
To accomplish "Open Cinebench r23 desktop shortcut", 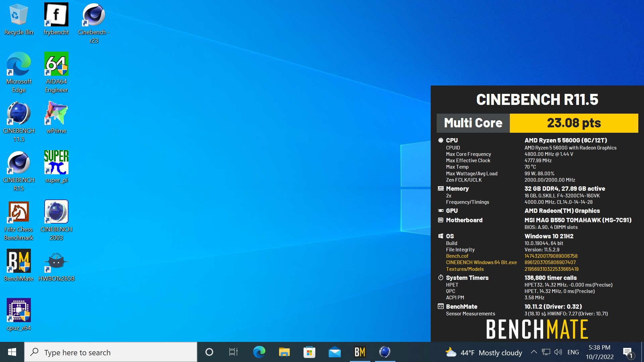I will 94,23.
